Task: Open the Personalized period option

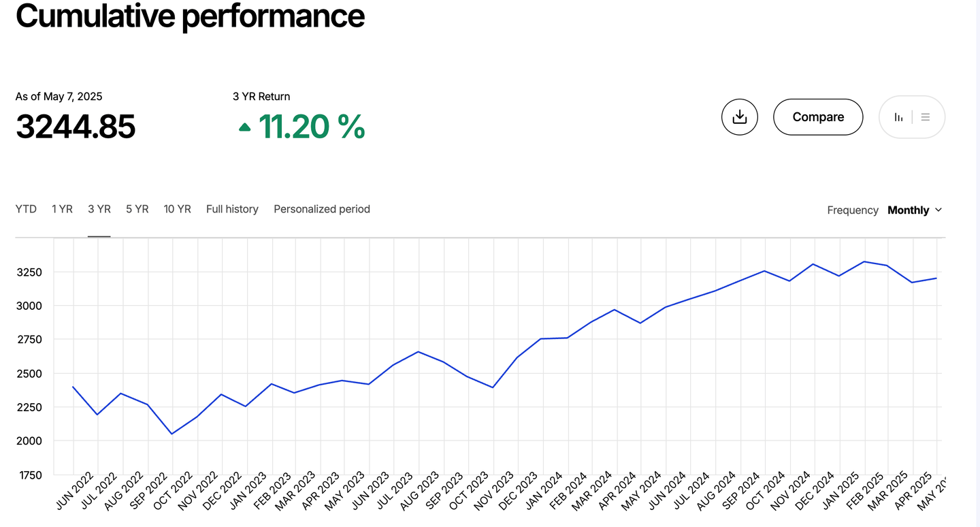Action: point(322,209)
